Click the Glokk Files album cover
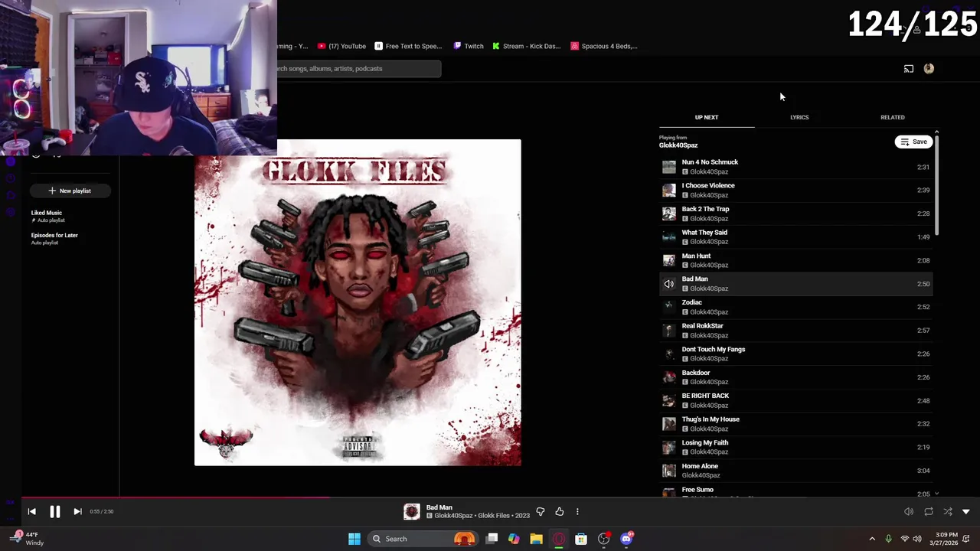The width and height of the screenshot is (980, 551). 358,302
